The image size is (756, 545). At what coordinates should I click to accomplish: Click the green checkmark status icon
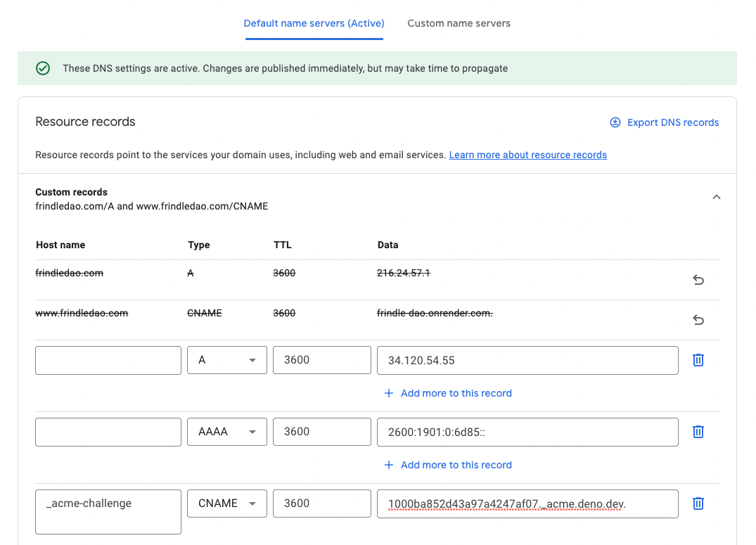click(x=43, y=68)
